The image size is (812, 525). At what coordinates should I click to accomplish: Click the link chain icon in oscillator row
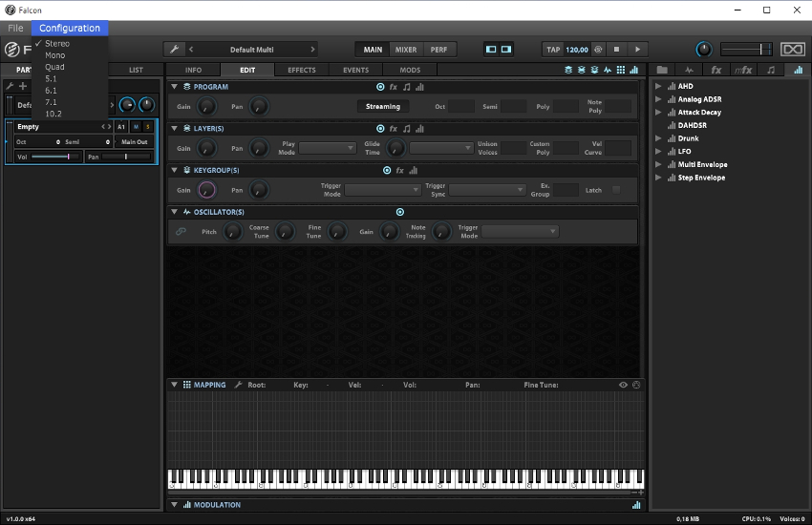181,231
